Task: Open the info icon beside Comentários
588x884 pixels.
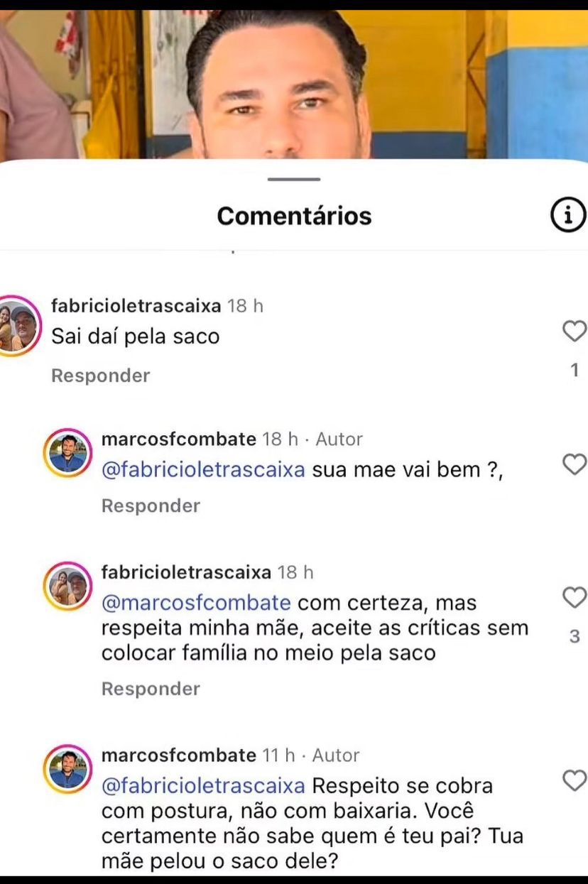Action: click(x=567, y=215)
